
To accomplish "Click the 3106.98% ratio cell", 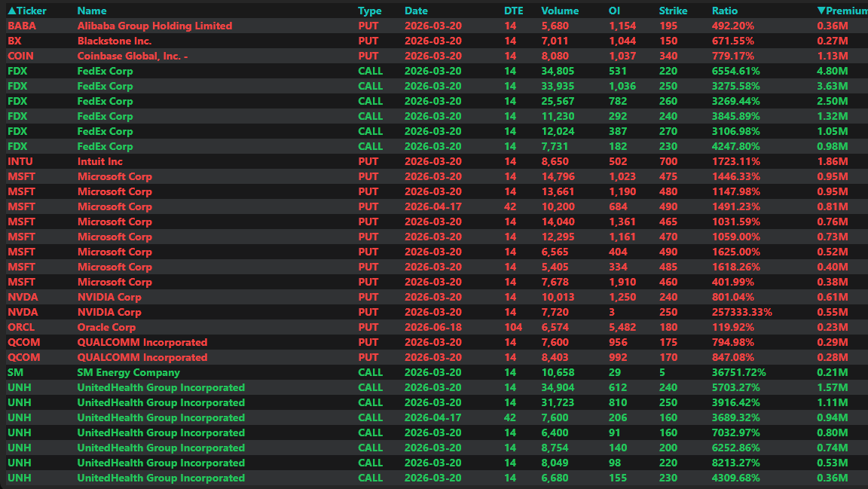I will tap(735, 130).
